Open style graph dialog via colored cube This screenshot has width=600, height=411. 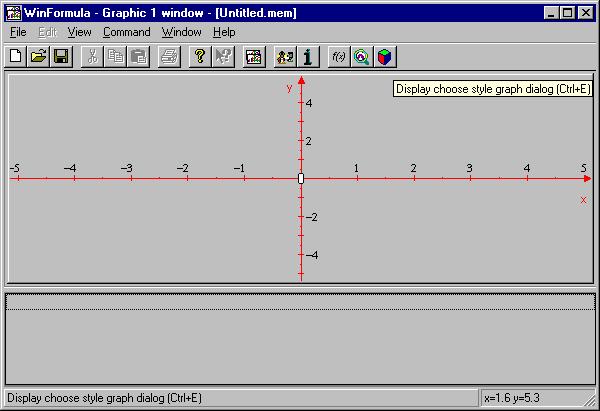[384, 57]
